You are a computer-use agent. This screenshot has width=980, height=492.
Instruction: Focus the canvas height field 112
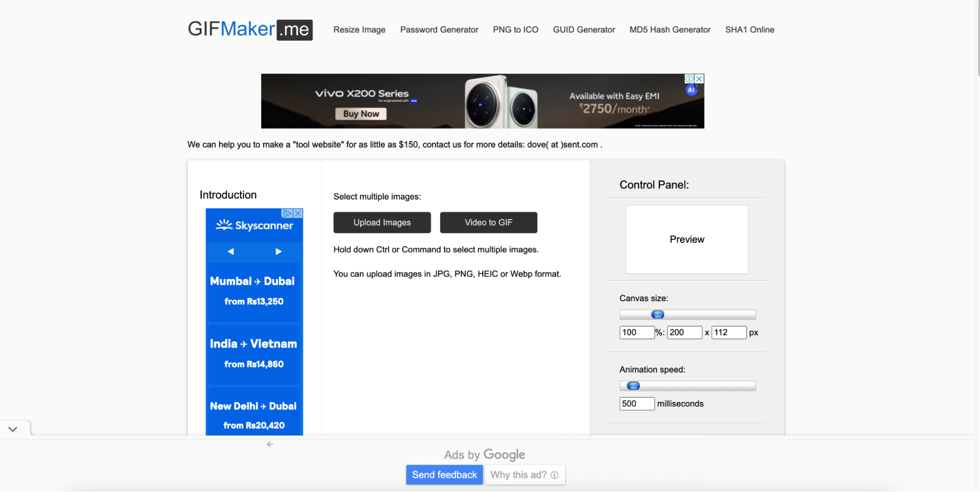[729, 333]
